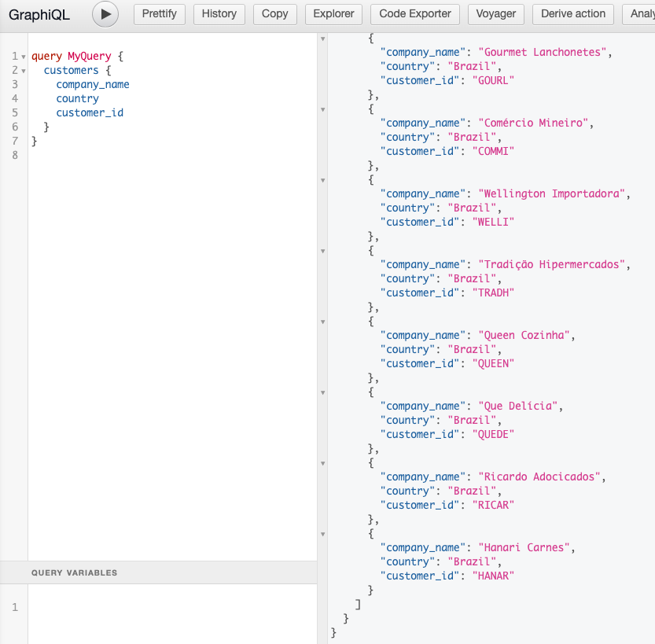Launch Voyager from the toolbar
Screen dimensions: 655x644
coord(496,14)
